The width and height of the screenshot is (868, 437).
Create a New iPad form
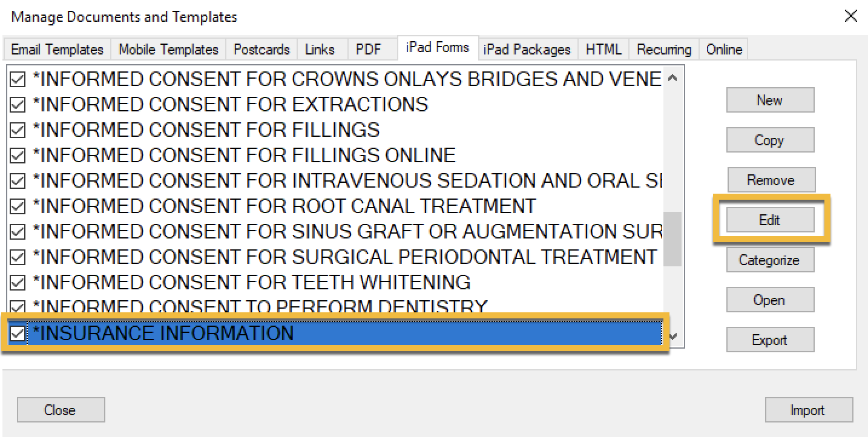click(770, 100)
